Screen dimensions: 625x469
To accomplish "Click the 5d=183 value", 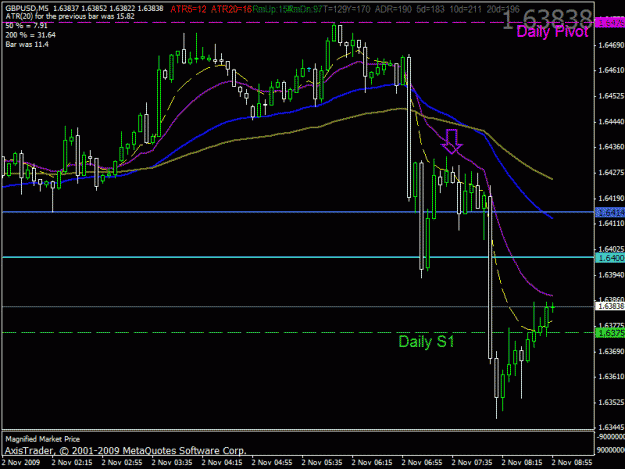I will coord(430,9).
